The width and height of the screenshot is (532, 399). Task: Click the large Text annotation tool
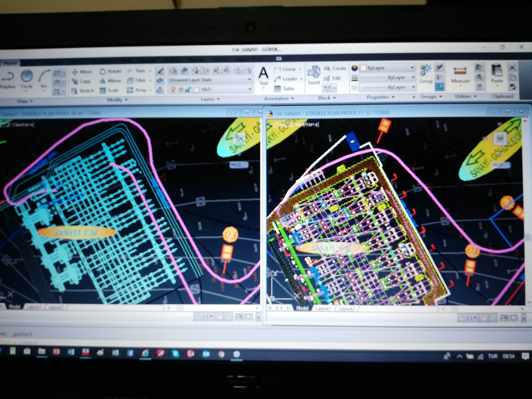(263, 76)
